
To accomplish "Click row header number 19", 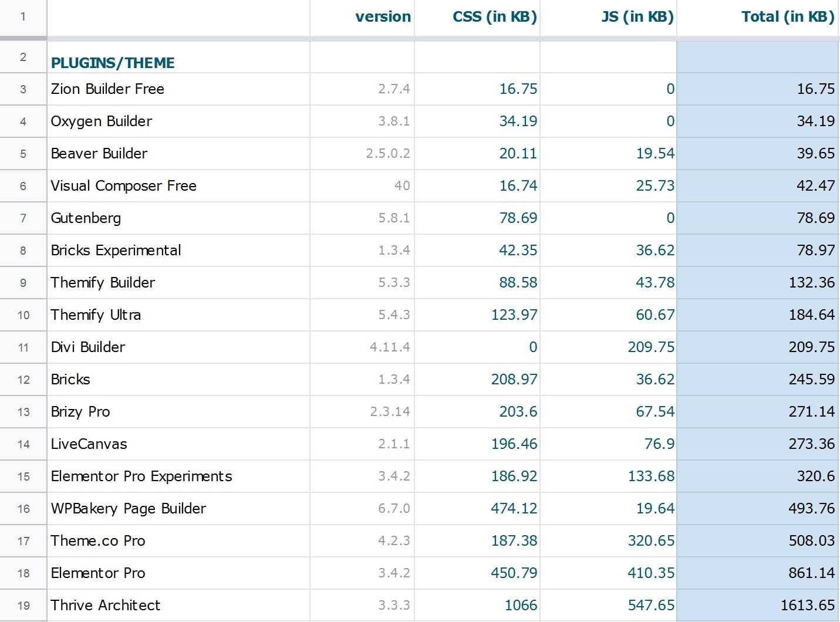I will pos(23,606).
